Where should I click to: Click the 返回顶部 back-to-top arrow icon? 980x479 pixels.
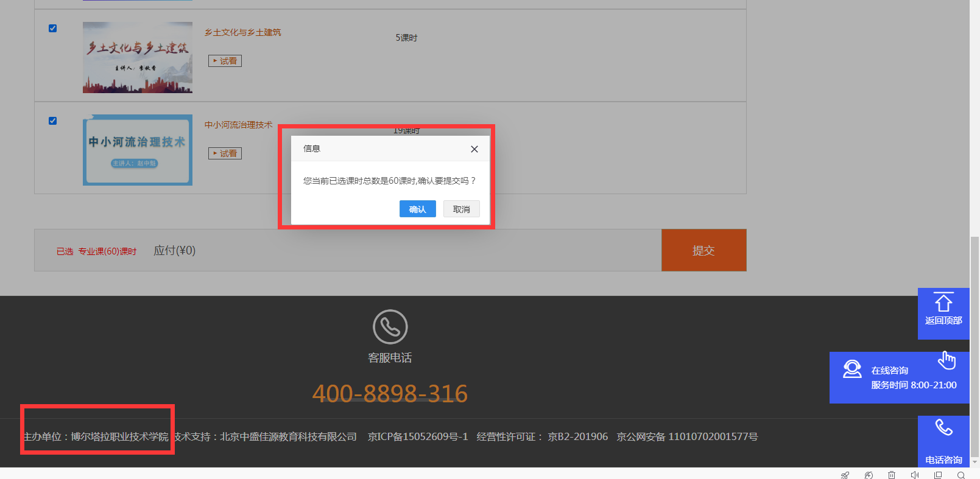(x=943, y=303)
